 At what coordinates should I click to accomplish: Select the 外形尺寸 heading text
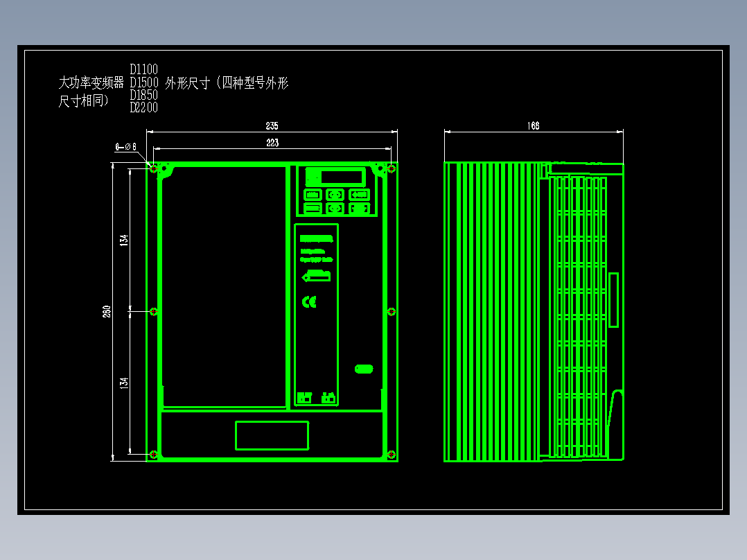coord(188,83)
